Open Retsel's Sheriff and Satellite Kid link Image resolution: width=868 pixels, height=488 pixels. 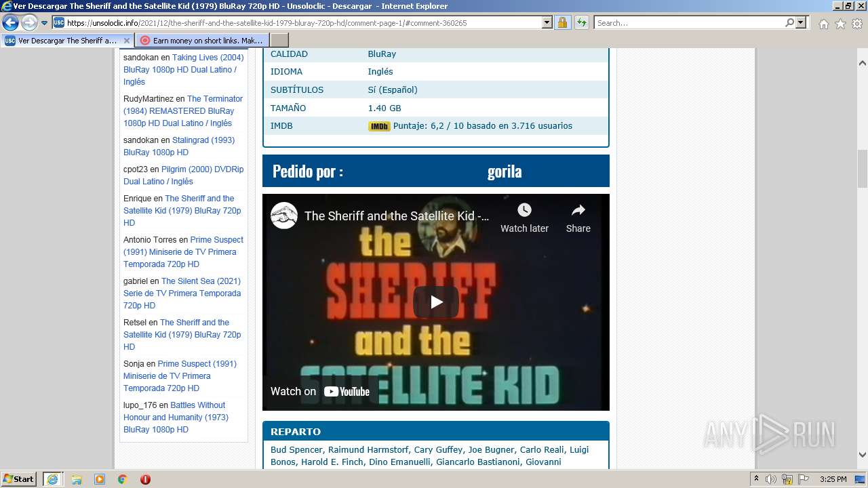click(182, 334)
